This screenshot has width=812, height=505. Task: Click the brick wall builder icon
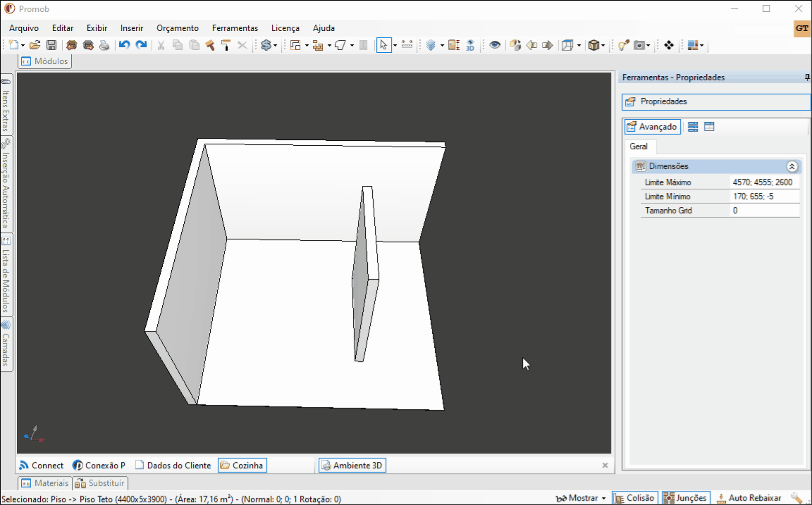point(318,45)
